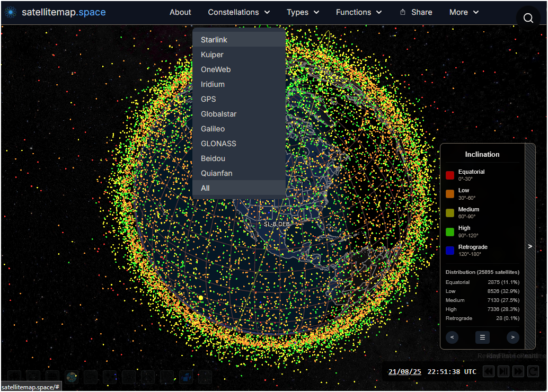The width and height of the screenshot is (548, 392).
Task: Click the play/pause time control
Action: coord(503,371)
